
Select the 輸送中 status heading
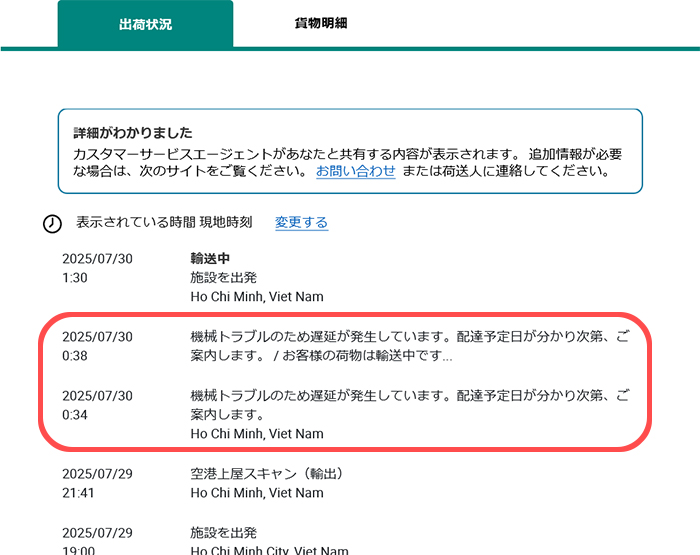click(210, 259)
